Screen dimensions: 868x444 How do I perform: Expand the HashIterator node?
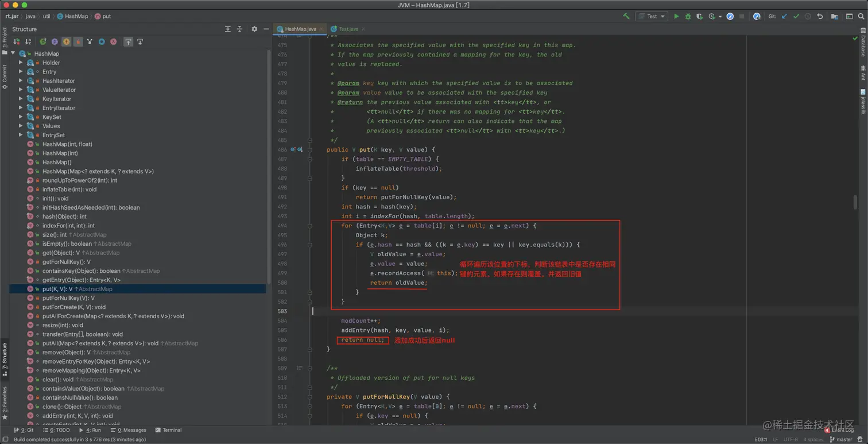point(21,81)
